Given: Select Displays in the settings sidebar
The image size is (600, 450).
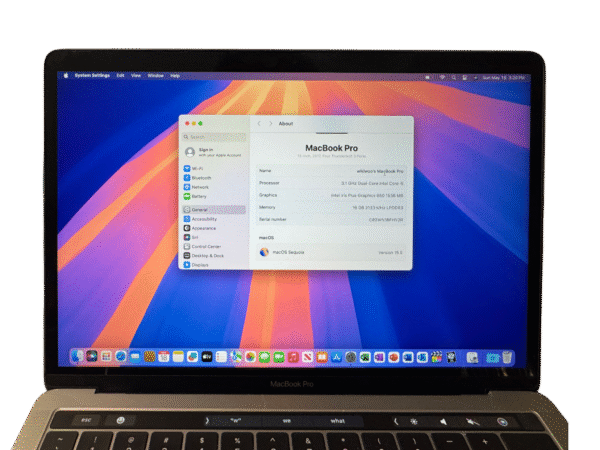Looking at the screenshot, I should point(196,264).
